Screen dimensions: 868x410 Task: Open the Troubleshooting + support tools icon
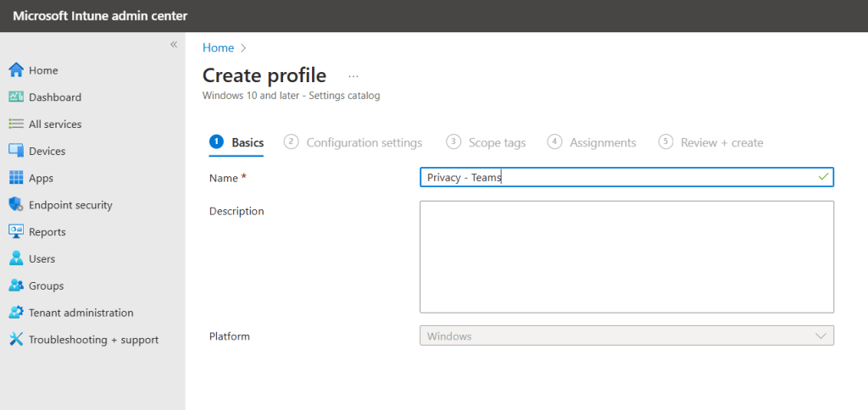tap(15, 340)
